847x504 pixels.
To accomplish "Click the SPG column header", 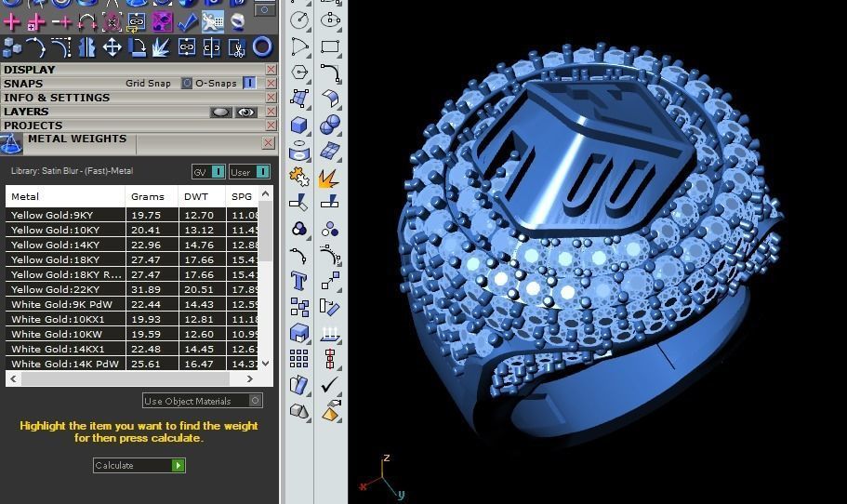I will coord(242,196).
